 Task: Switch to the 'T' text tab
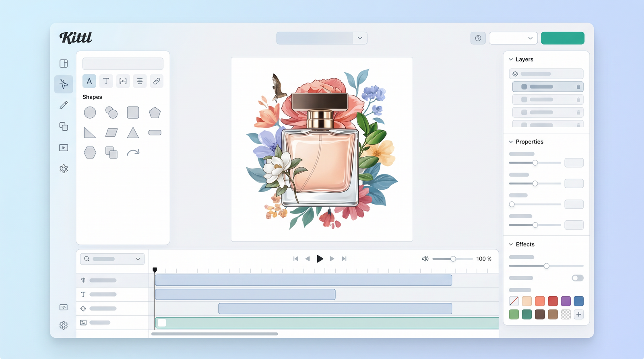[106, 81]
